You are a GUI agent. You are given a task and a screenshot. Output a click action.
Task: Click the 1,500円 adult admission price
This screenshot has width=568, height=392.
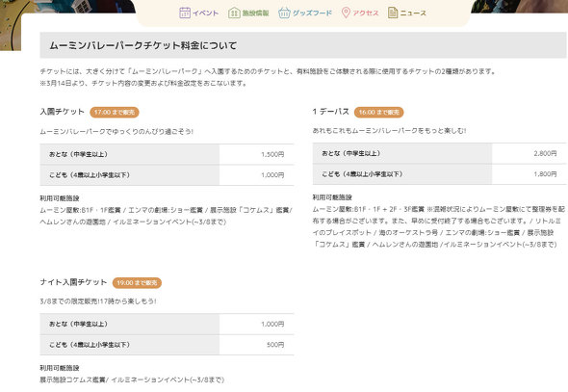(272, 154)
